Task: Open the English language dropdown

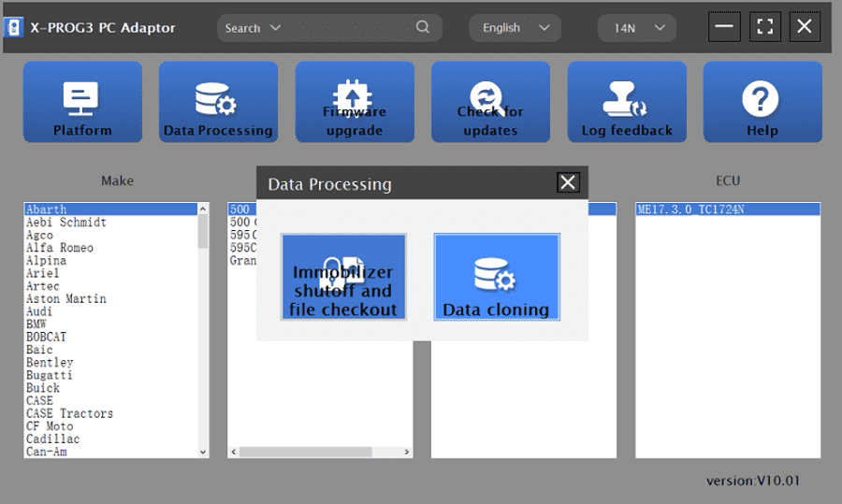Action: pyautogui.click(x=515, y=28)
